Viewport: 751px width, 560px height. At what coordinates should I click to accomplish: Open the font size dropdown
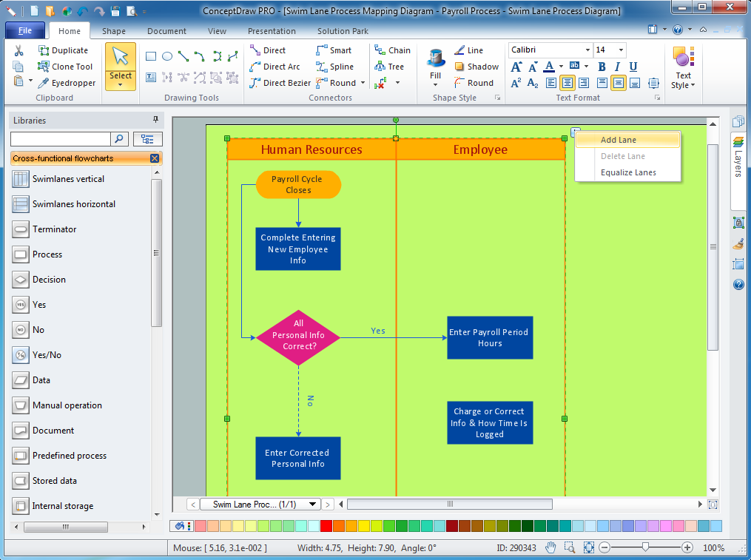[620, 50]
